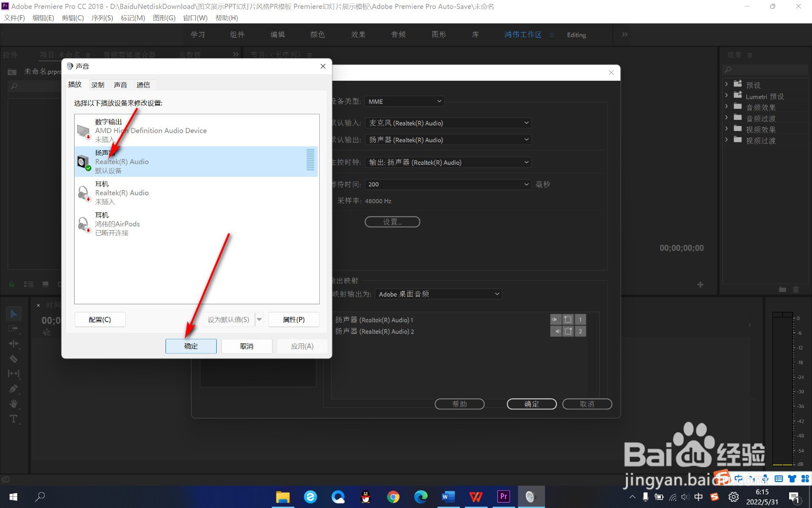Open 文件(F) menu
Viewport: 812px width, 508px height.
coord(14,18)
